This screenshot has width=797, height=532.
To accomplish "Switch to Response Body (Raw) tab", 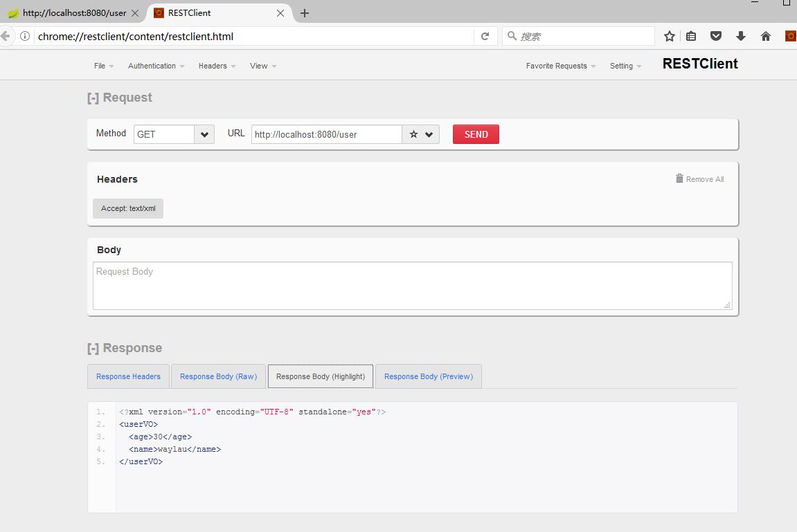I will tap(218, 376).
